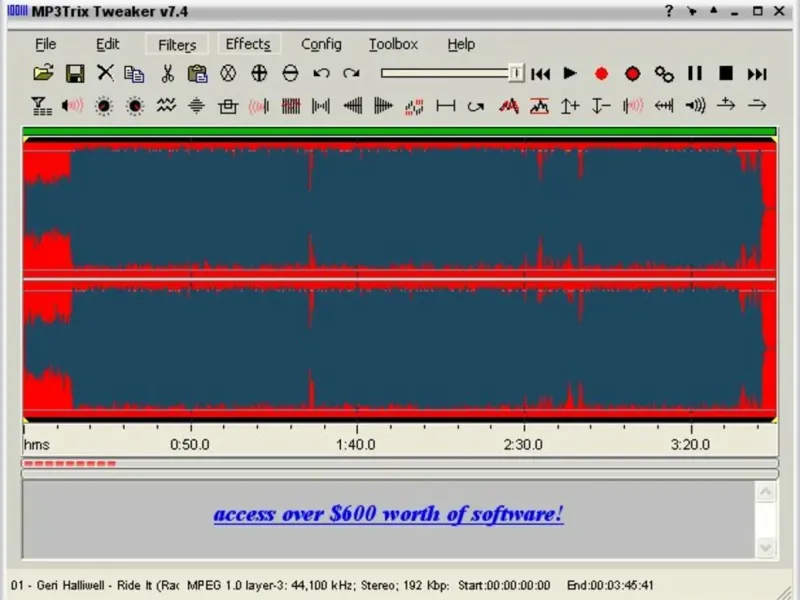Click the ad panel scroll down arrow
Viewport: 800px width, 600px height.
tap(765, 548)
